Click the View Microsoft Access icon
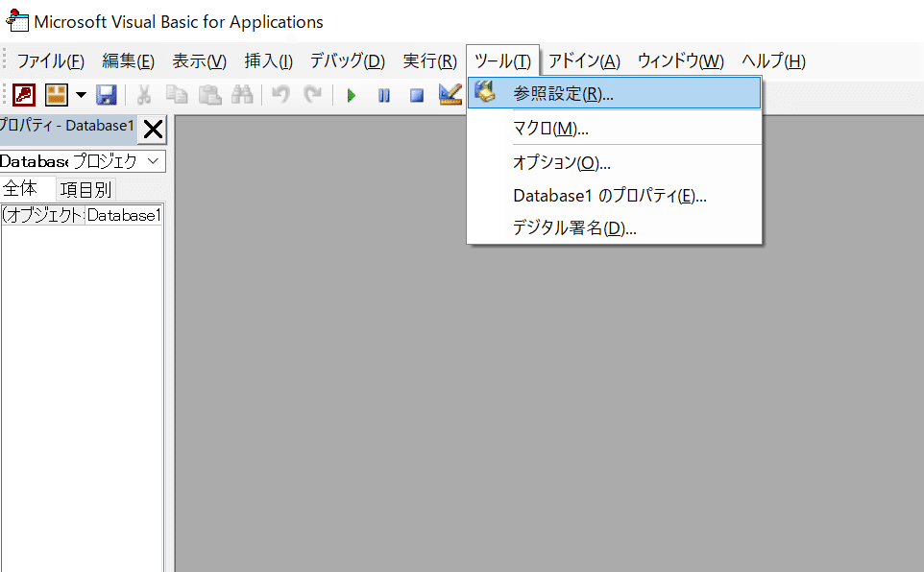The height and width of the screenshot is (572, 924). pyautogui.click(x=24, y=95)
